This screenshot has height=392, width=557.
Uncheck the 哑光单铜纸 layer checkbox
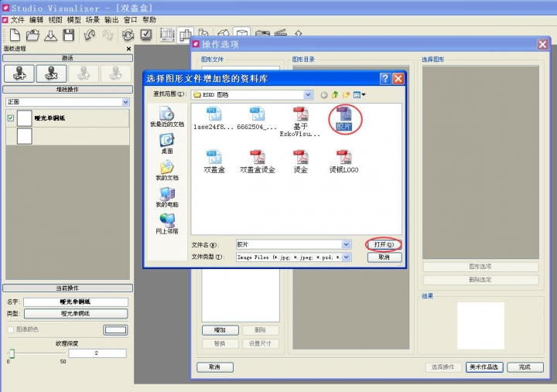[x=11, y=118]
